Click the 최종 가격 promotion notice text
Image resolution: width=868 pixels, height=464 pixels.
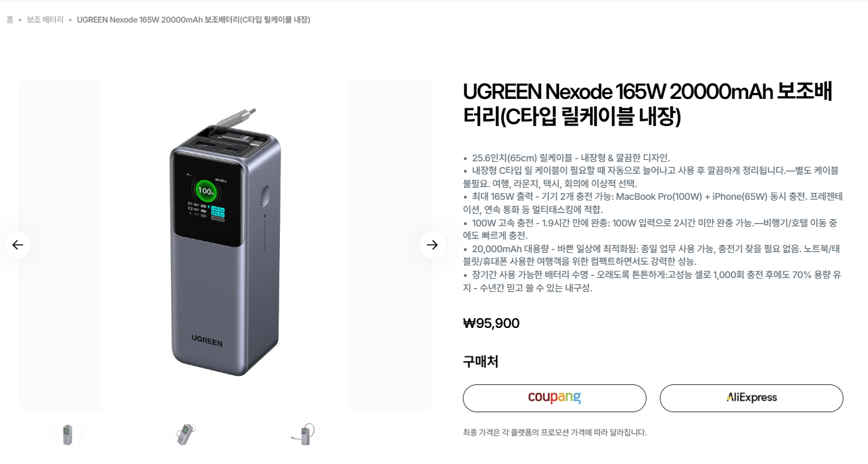[x=555, y=433]
